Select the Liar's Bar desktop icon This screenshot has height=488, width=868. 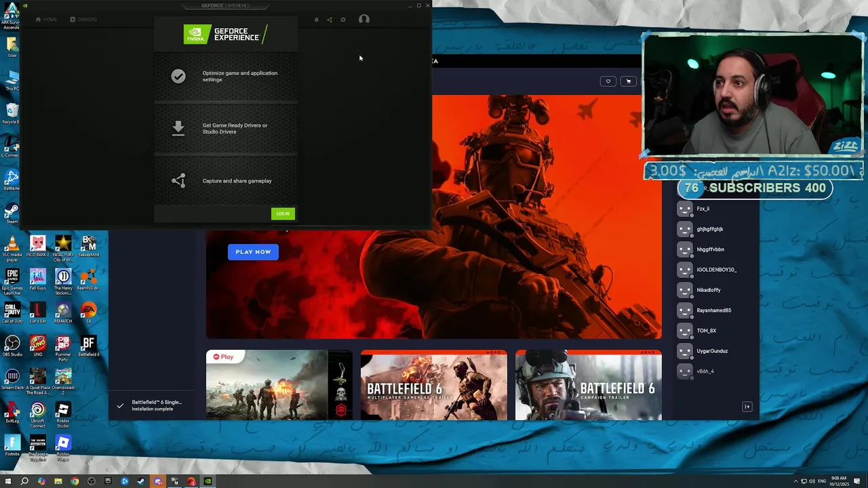point(37,313)
